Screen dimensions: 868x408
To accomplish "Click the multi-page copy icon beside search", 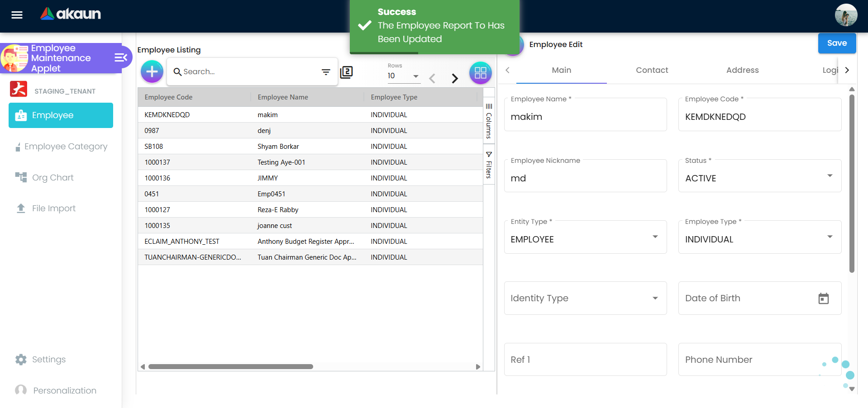I will (346, 72).
